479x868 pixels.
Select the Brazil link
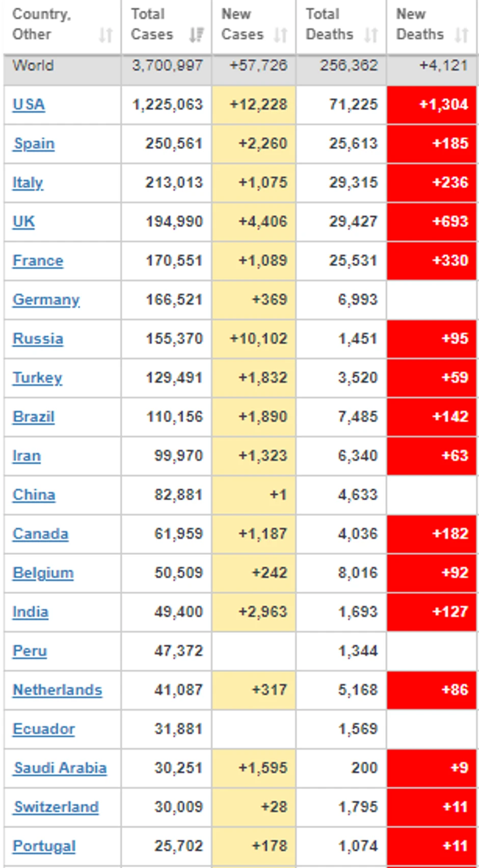[34, 417]
